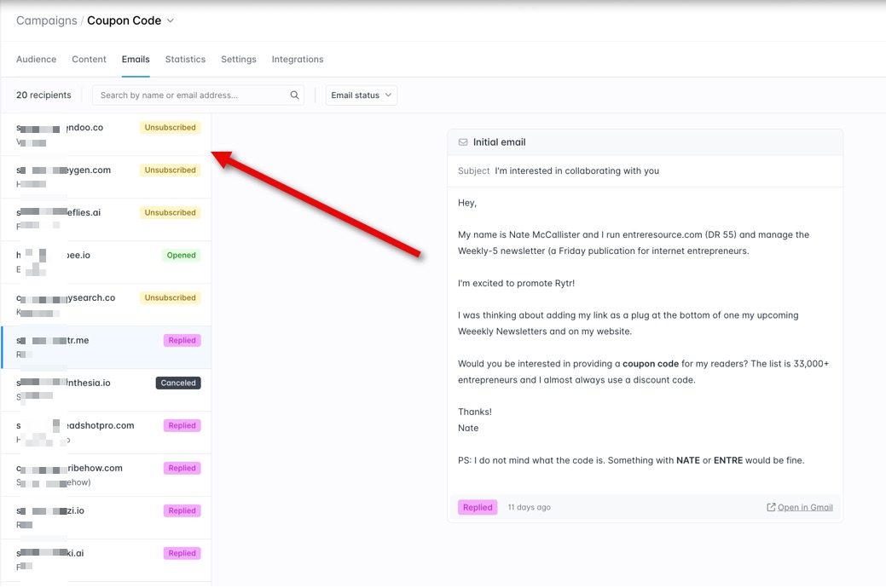Switch to the Audience tab
The width and height of the screenshot is (886, 588).
[x=36, y=60]
